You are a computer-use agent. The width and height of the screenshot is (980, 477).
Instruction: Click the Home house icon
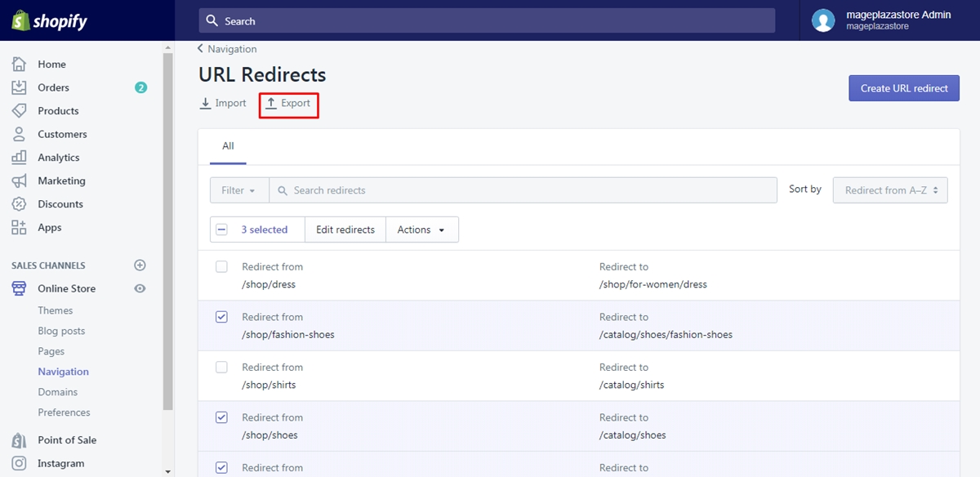click(19, 64)
